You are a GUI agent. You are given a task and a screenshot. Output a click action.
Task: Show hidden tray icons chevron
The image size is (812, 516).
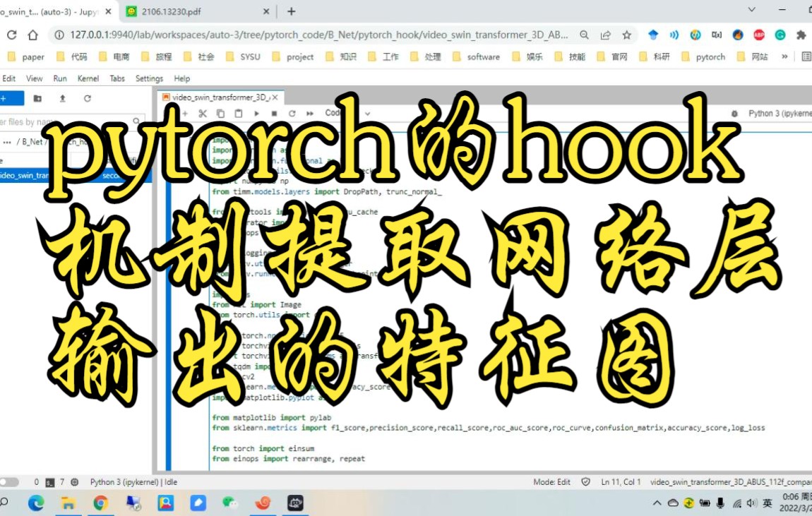click(x=657, y=503)
